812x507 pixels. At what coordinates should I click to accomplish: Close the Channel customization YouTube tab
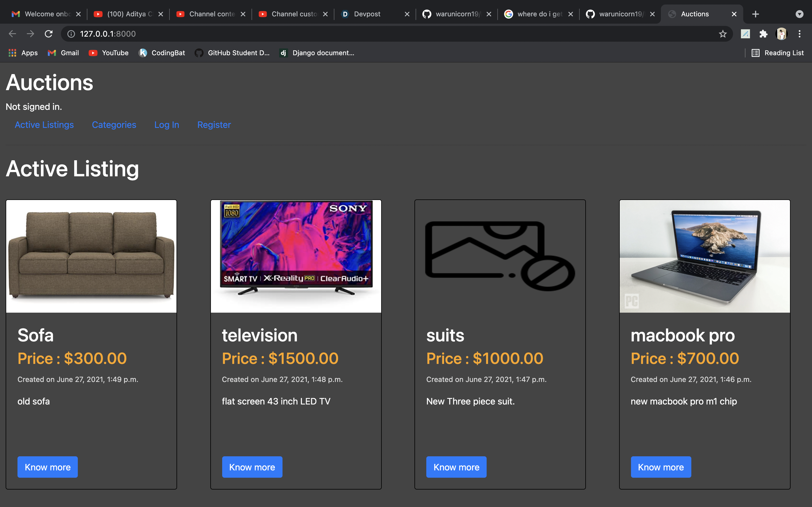tap(325, 14)
